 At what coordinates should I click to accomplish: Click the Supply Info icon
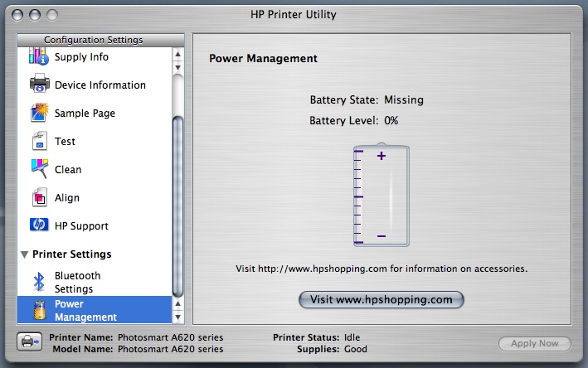click(38, 56)
